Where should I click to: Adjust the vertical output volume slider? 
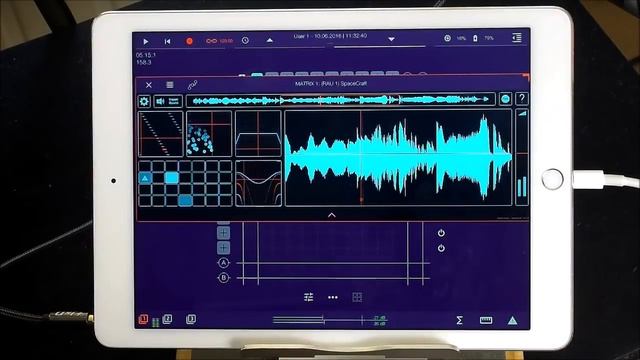(x=522, y=157)
